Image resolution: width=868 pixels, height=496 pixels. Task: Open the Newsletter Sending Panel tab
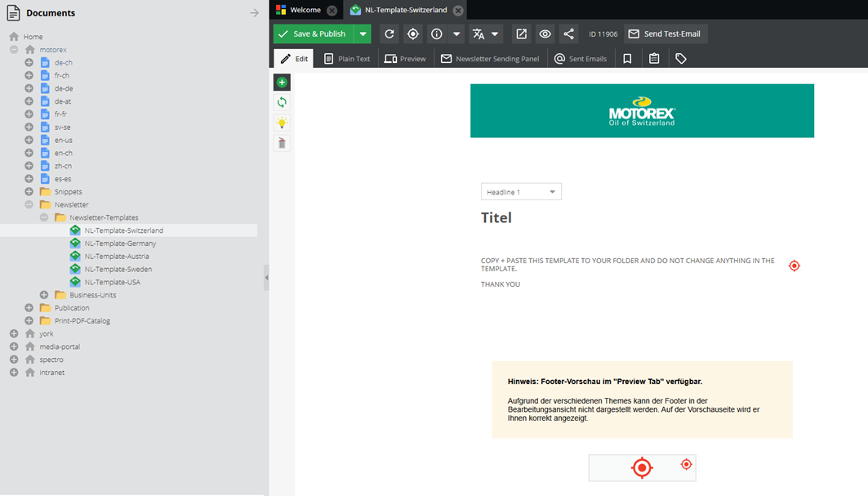490,59
